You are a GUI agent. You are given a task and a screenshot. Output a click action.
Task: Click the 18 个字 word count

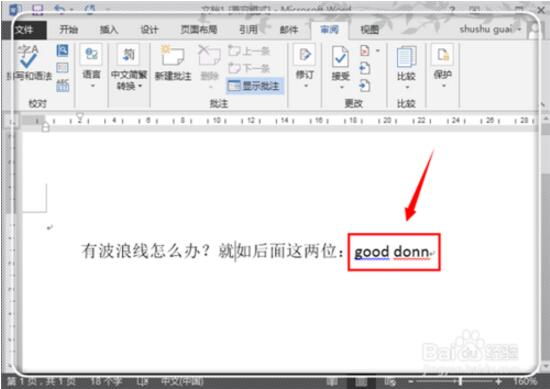(105, 381)
